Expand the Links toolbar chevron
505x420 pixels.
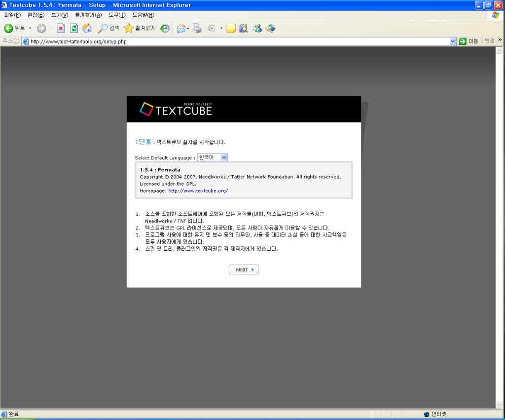500,40
